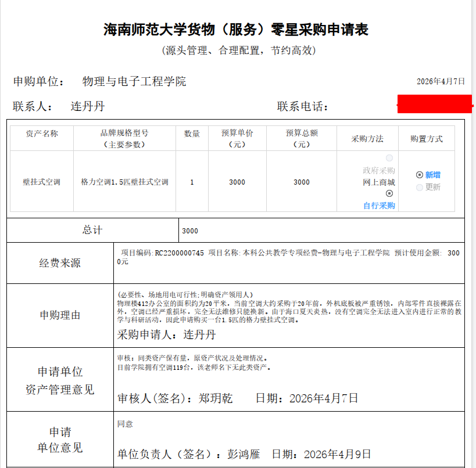Screen dimensions: 476x468
Task: Click the quantity cell showing 1
Action: [192, 182]
